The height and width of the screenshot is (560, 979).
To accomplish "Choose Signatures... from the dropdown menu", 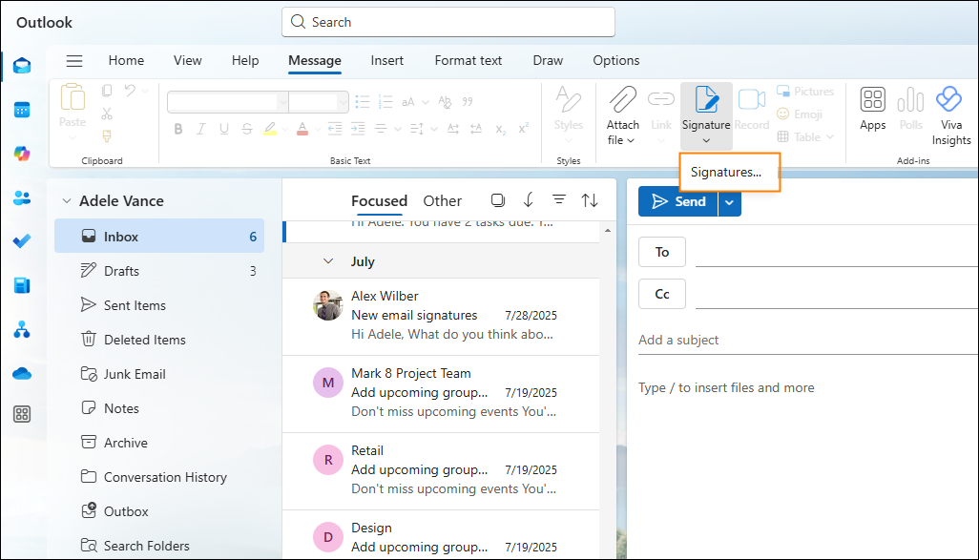I will coord(726,173).
